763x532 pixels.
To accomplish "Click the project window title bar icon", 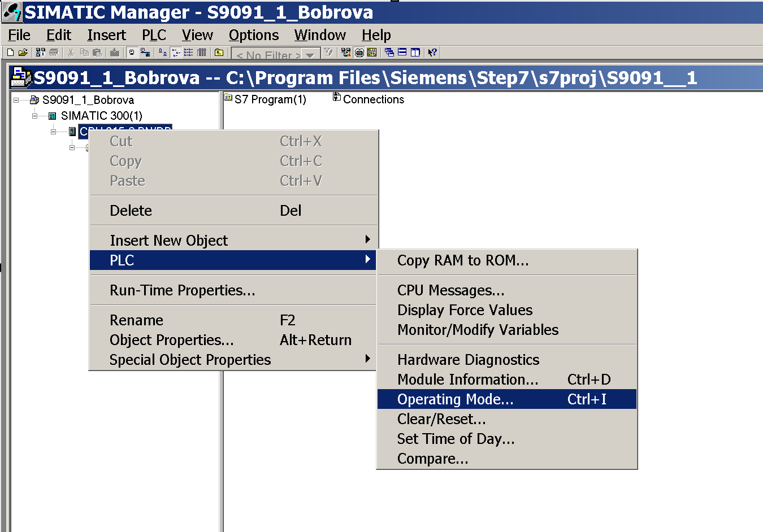I will tap(21, 77).
